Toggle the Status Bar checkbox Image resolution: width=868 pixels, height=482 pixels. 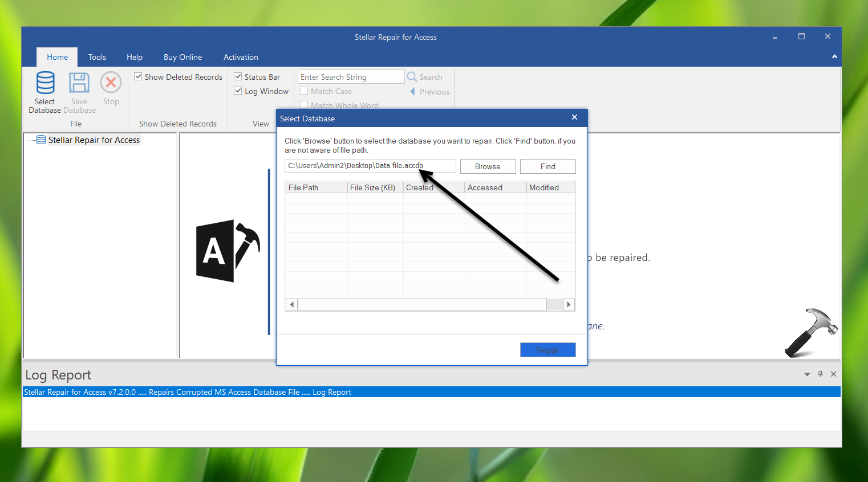pyautogui.click(x=238, y=77)
